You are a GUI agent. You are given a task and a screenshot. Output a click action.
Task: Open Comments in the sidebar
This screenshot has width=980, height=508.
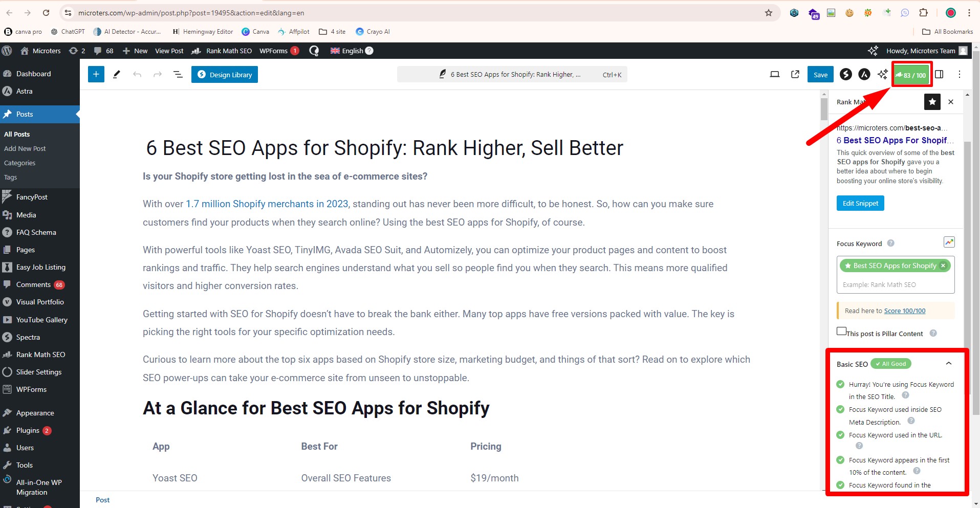coord(33,284)
